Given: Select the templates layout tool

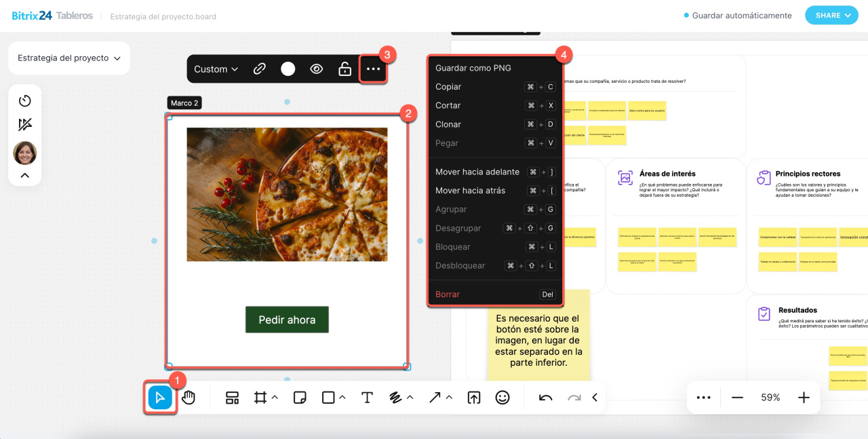Looking at the screenshot, I should tap(233, 398).
